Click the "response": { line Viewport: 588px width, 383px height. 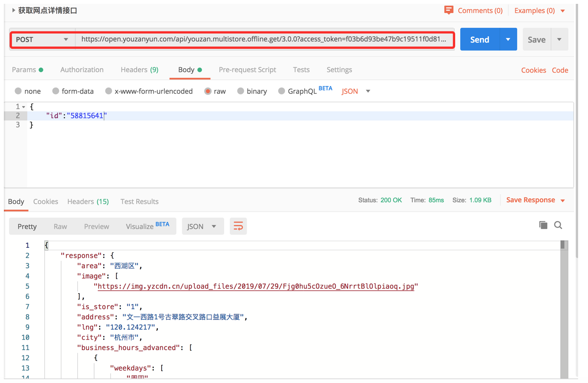coord(87,255)
